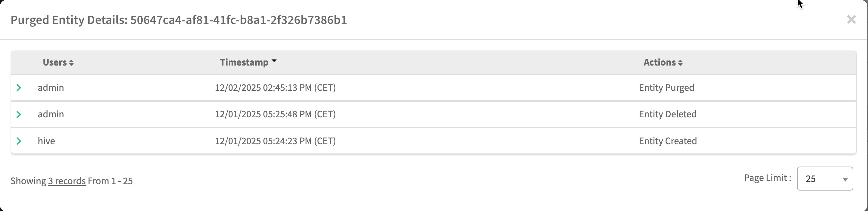
Task: Select admin user in Entity Deleted row
Action: pyautogui.click(x=51, y=114)
